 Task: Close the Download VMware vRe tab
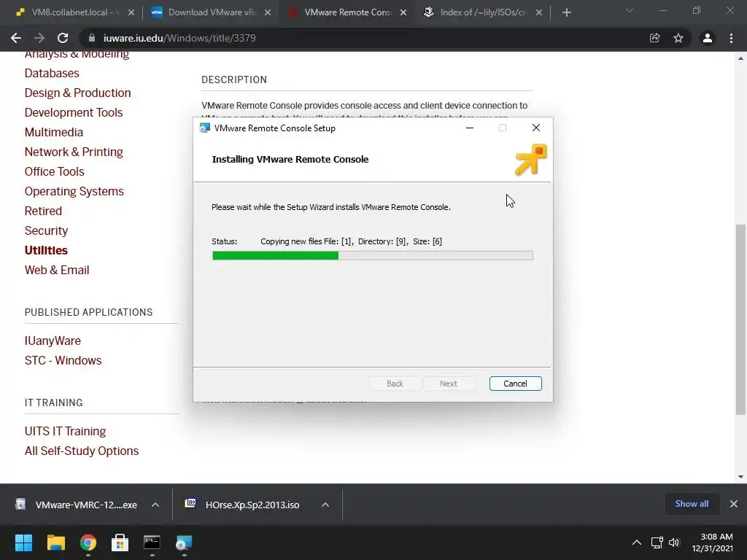tap(268, 12)
